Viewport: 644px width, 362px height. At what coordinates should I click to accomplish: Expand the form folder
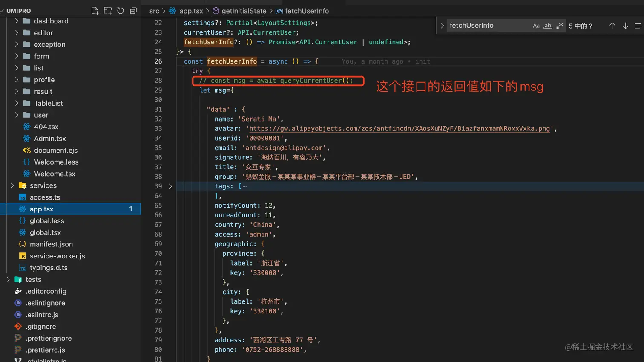point(17,56)
